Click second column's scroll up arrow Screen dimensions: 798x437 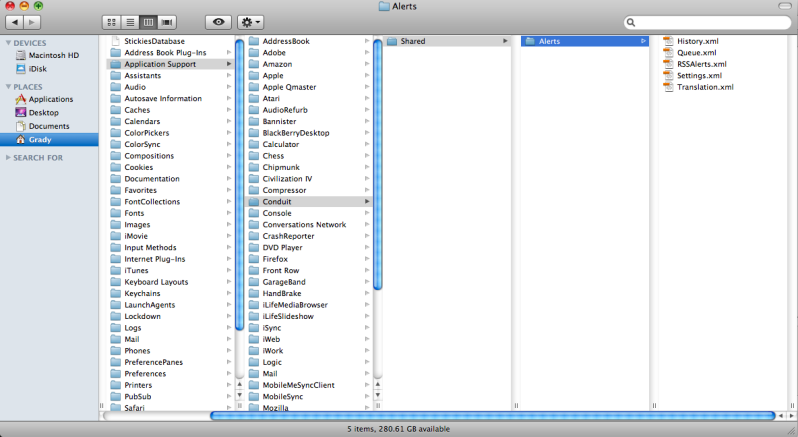tap(378, 385)
